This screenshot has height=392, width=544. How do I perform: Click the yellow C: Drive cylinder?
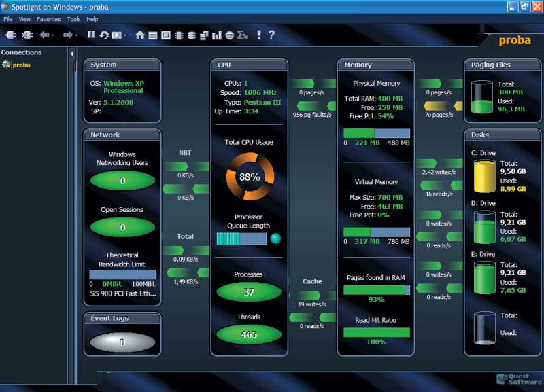(485, 176)
